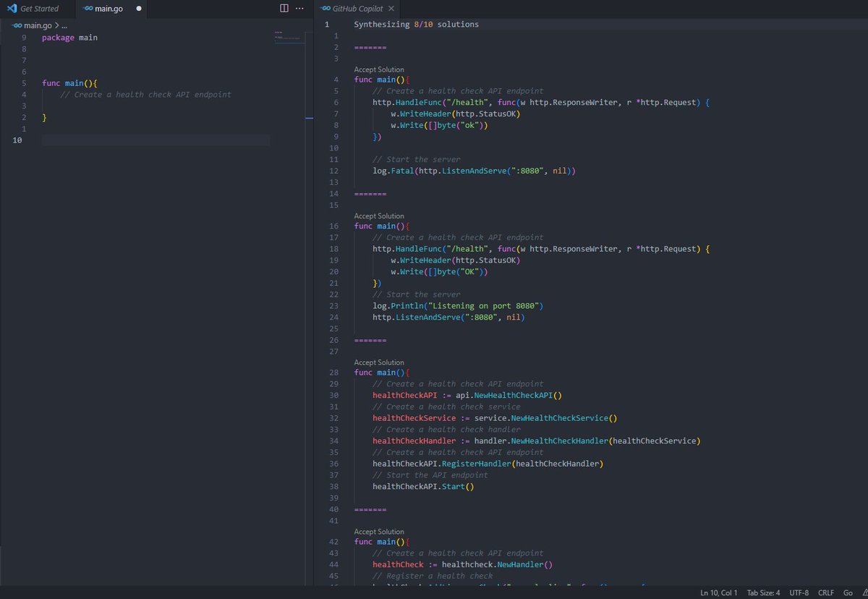
Task: Click line number 5 in main.go gutter
Action: point(25,83)
